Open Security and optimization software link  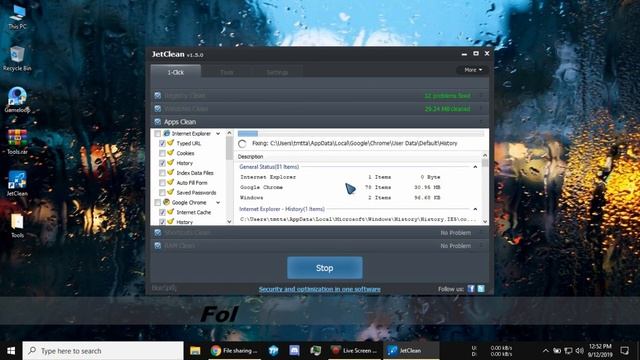[320, 289]
